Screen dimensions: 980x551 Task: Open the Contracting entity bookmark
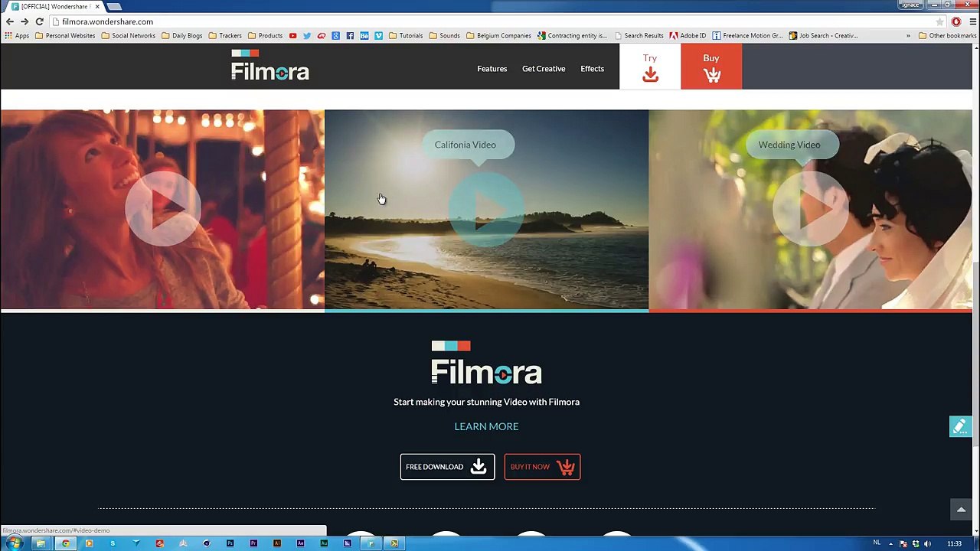tap(572, 35)
